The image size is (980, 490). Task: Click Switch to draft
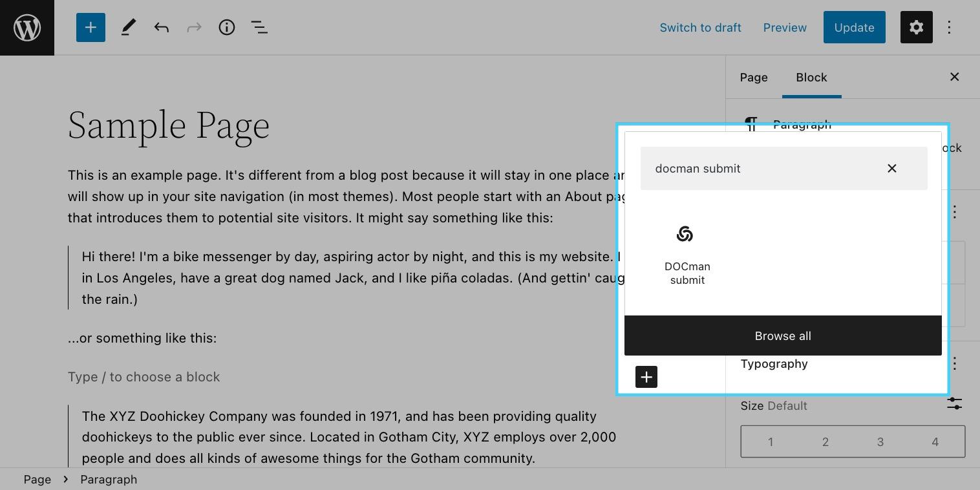[700, 28]
